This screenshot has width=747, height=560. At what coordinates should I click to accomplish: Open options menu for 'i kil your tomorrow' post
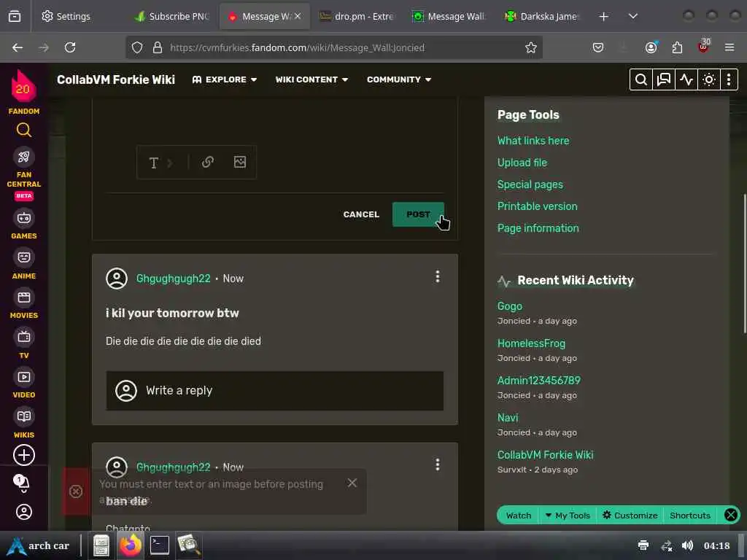[438, 276]
